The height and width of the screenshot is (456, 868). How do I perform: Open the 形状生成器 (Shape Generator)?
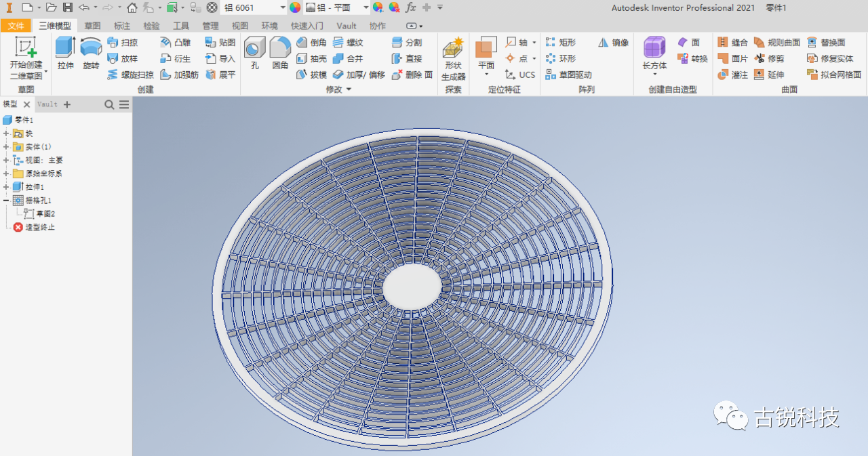453,59
